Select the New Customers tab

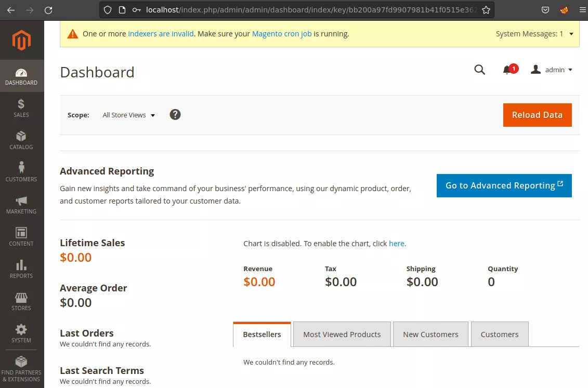point(430,334)
